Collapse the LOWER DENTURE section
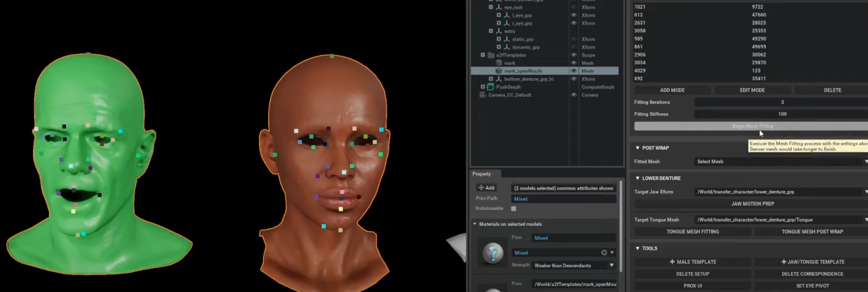 (637, 178)
